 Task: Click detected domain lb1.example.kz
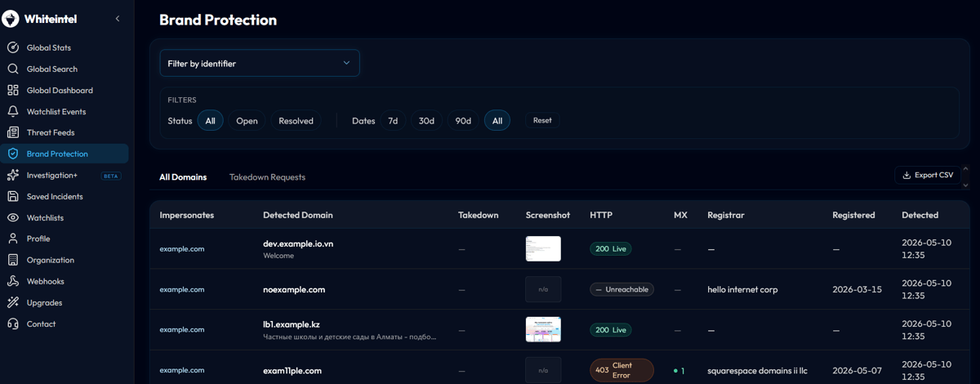(x=292, y=324)
